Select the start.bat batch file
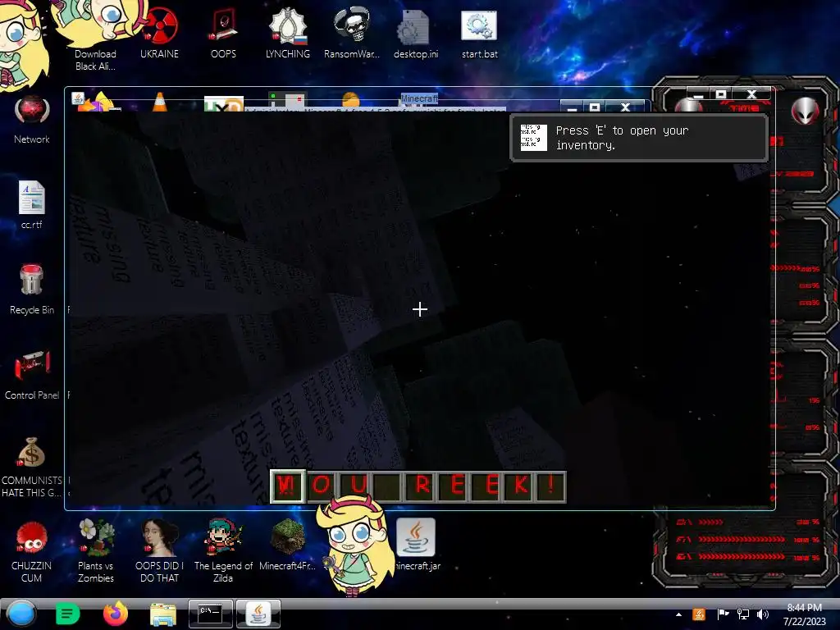Image resolution: width=840 pixels, height=630 pixels. (479, 33)
